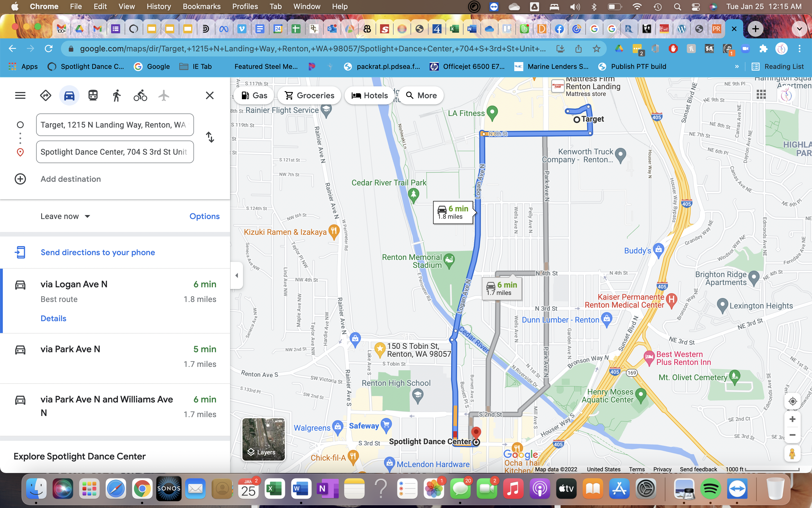Screen dimensions: 812x508
Task: Open the Google Maps hamburger menu
Action: click(x=20, y=95)
